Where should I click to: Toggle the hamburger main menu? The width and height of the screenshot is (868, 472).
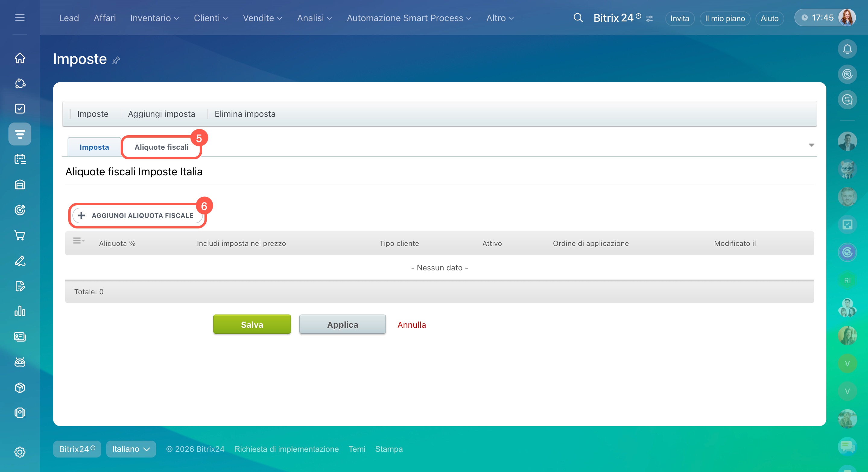click(20, 18)
